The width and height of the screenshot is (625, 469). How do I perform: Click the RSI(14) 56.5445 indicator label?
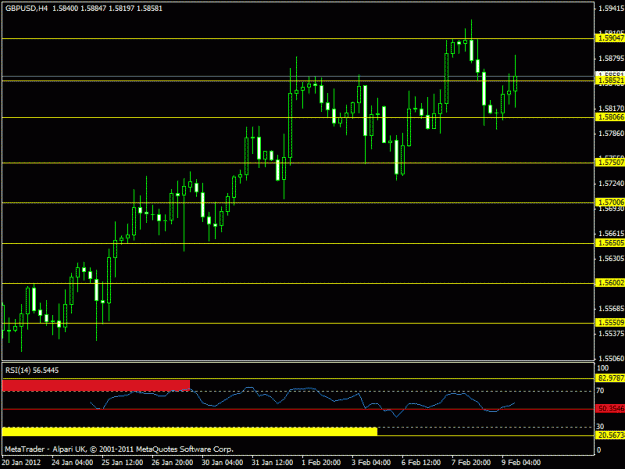(x=32, y=371)
